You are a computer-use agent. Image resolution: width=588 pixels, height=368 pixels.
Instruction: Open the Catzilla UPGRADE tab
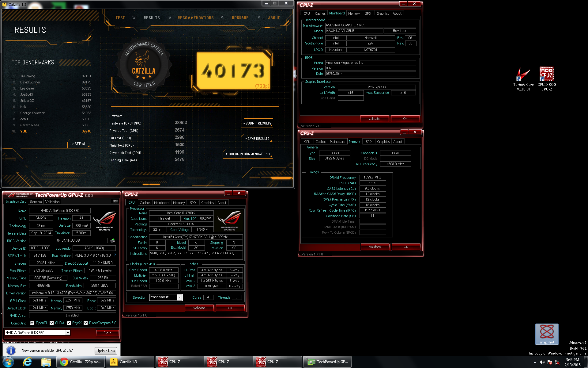click(240, 18)
